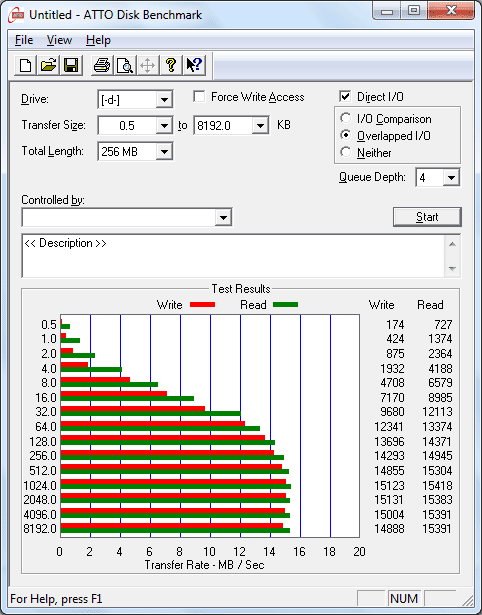Screen dimensions: 482x615
Task: Click the ATTO app icon in title bar
Action: coord(17,15)
